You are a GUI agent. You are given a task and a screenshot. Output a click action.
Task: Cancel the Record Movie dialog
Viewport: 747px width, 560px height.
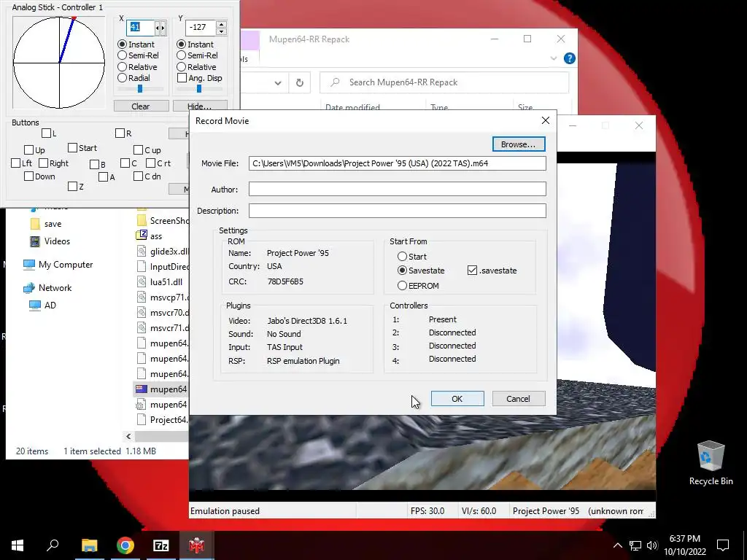pos(519,399)
